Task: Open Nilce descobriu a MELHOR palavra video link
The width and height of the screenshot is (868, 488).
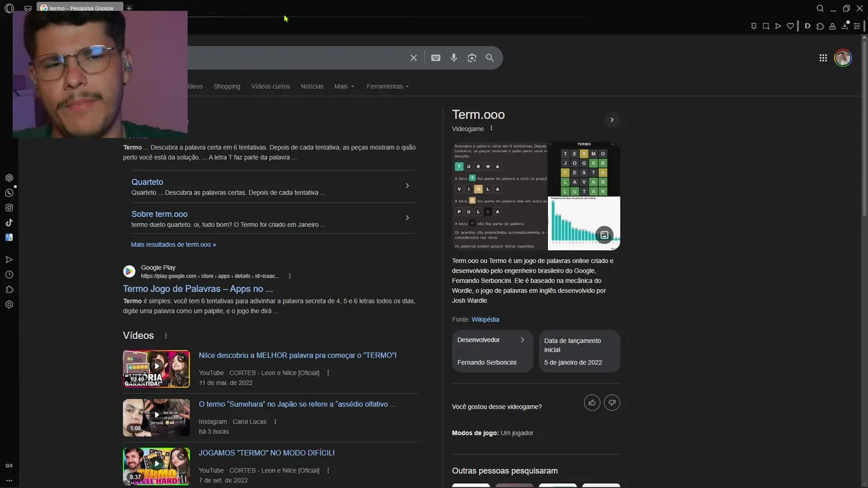Action: (298, 355)
